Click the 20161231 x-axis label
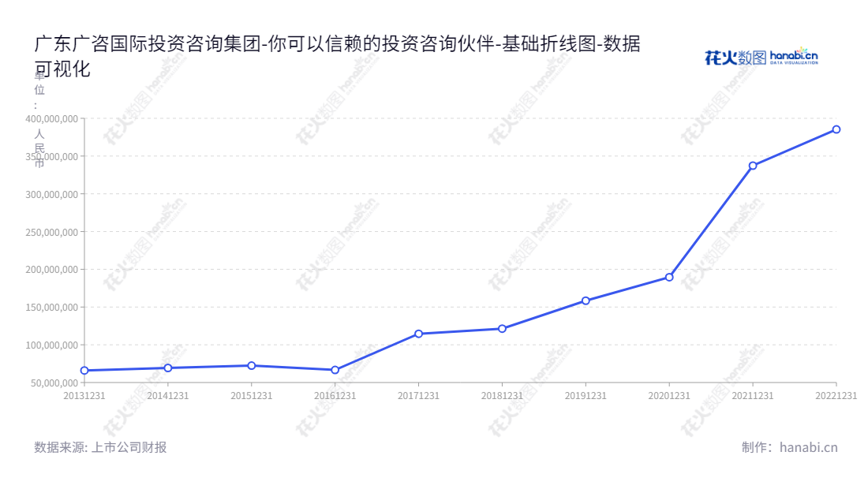Image resolution: width=868 pixels, height=489 pixels. [x=335, y=396]
